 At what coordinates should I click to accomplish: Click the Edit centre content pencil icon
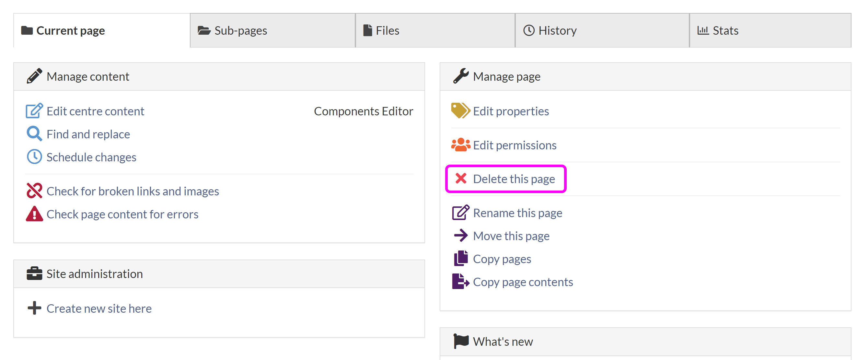34,111
